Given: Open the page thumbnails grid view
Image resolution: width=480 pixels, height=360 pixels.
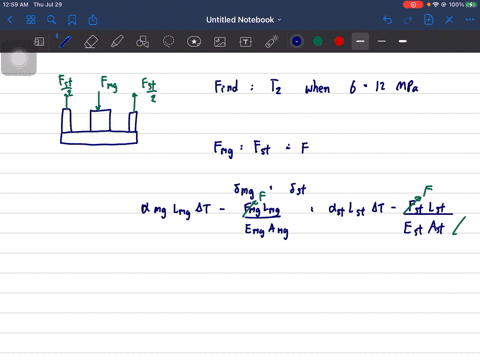Looking at the screenshot, I should (x=31, y=20).
